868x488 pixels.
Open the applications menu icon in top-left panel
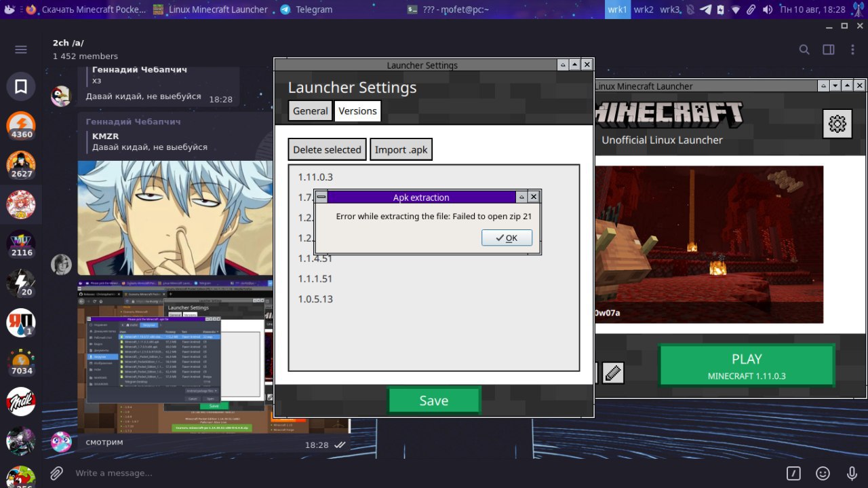(9, 10)
